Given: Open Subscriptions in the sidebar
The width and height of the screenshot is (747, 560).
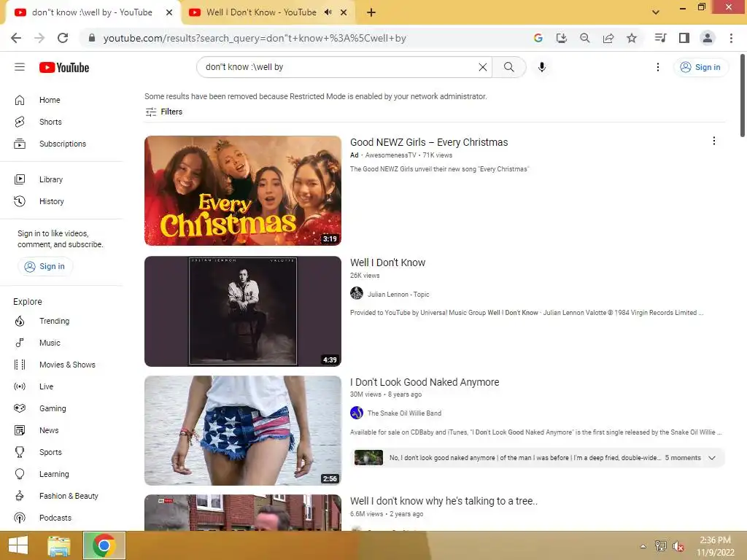Looking at the screenshot, I should point(62,144).
